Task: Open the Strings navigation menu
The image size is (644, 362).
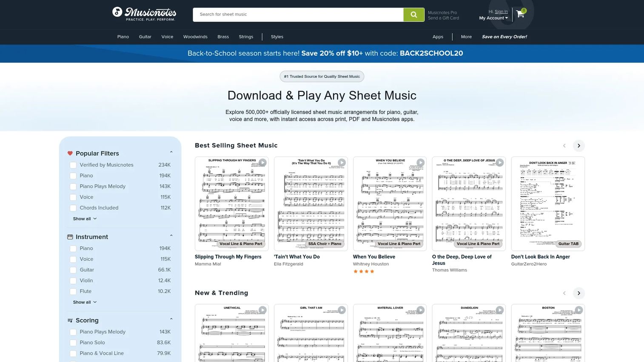Action: click(246, 37)
